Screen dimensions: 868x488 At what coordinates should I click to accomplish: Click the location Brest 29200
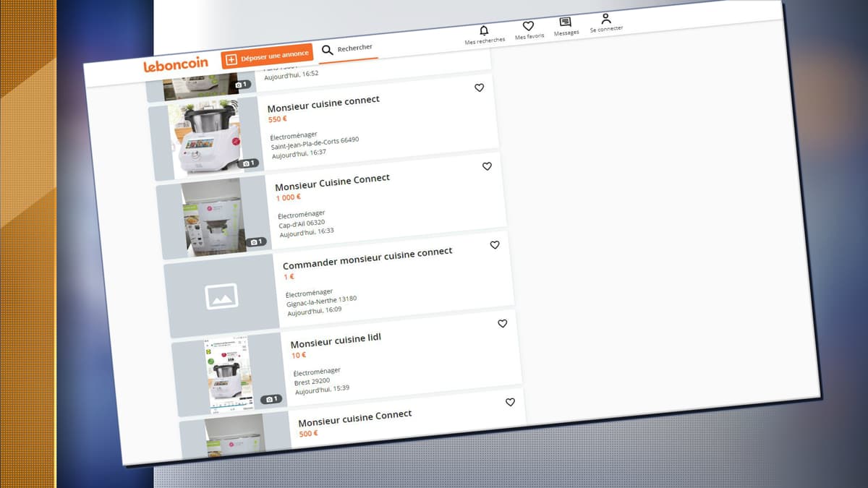click(312, 381)
